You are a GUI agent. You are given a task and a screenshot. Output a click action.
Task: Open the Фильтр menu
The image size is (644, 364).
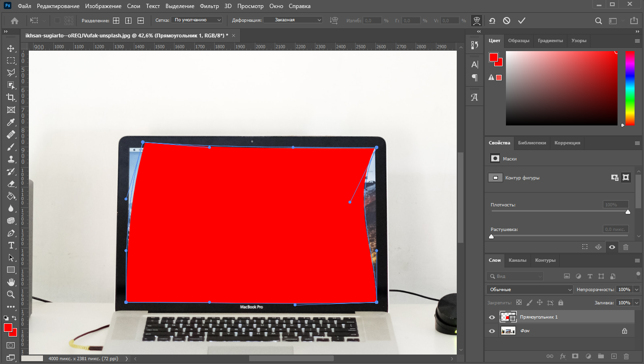209,6
